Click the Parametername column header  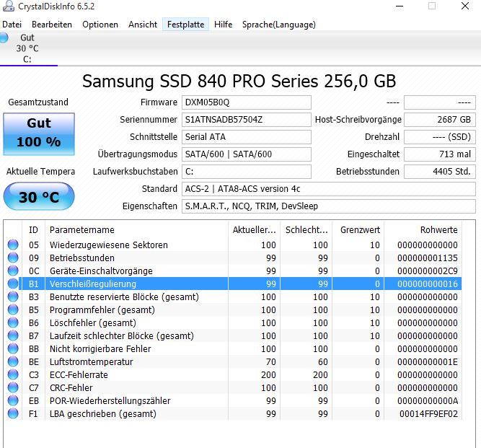tap(136, 230)
